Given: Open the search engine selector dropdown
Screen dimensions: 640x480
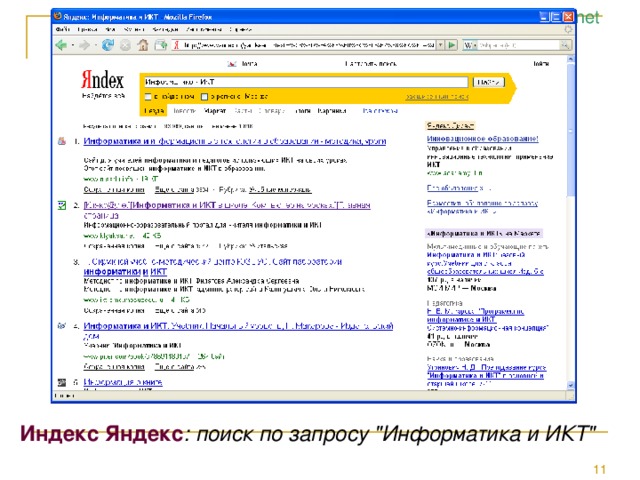Looking at the screenshot, I should pyautogui.click(x=475, y=45).
